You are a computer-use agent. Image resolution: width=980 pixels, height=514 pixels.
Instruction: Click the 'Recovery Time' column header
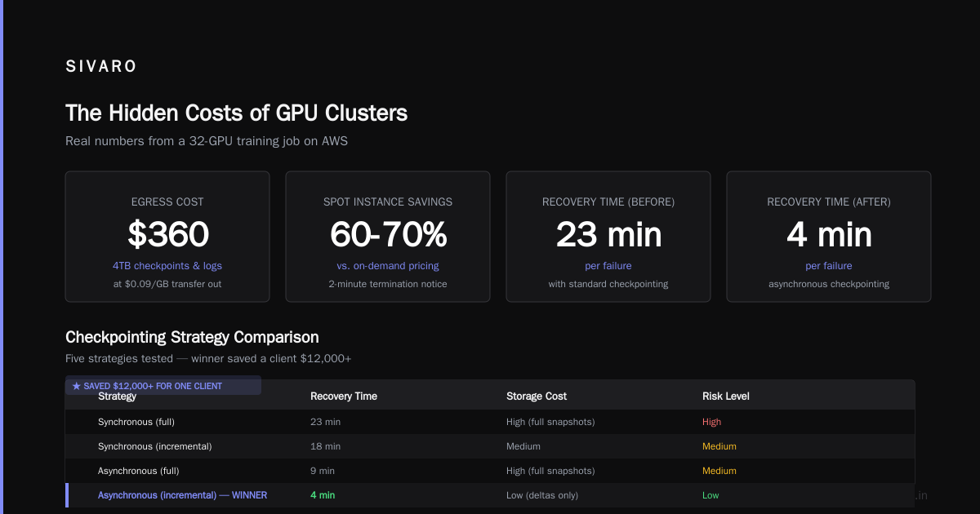[344, 397]
